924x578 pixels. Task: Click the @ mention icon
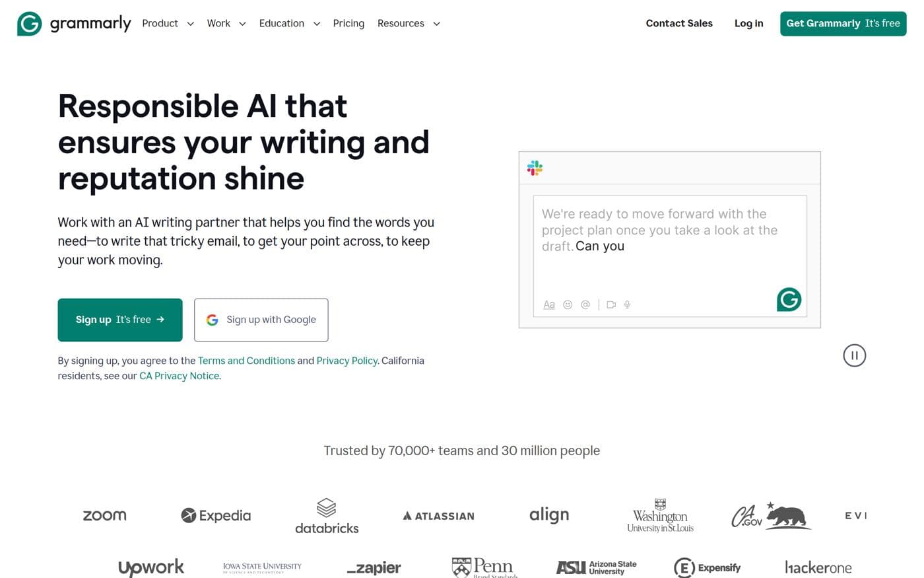pyautogui.click(x=585, y=305)
